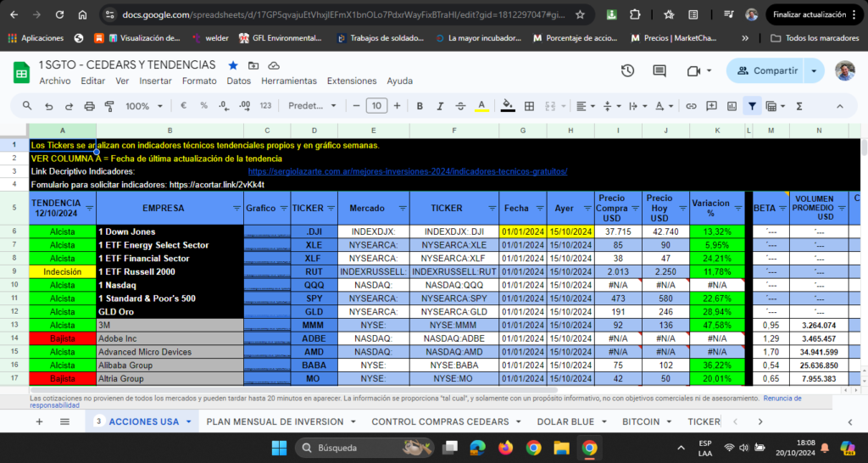Click the font size input field
The image size is (868, 463).
(376, 106)
